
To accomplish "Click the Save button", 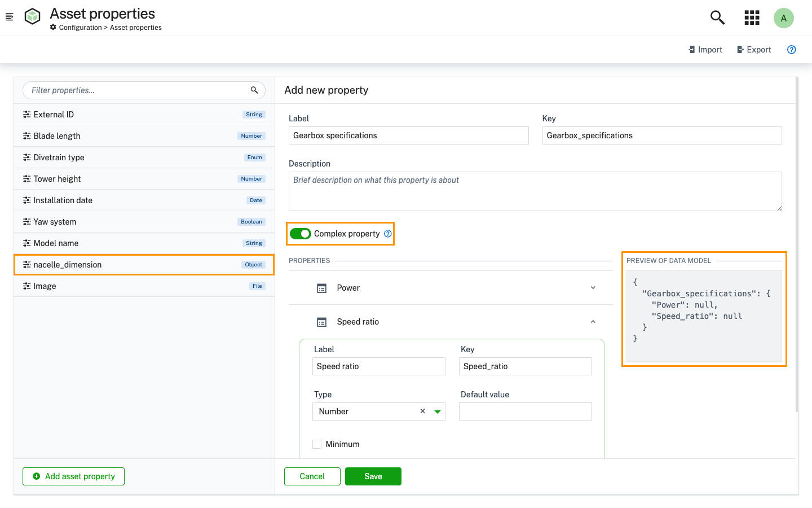I will [x=373, y=476].
